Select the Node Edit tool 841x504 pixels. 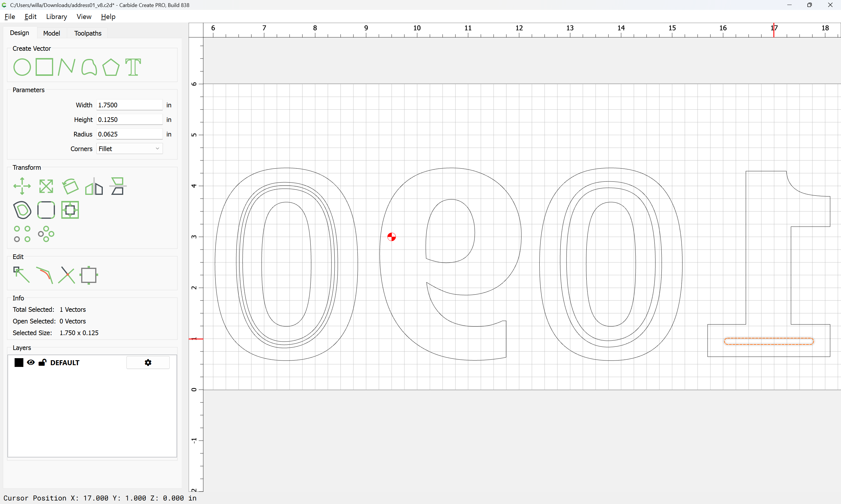(21, 275)
